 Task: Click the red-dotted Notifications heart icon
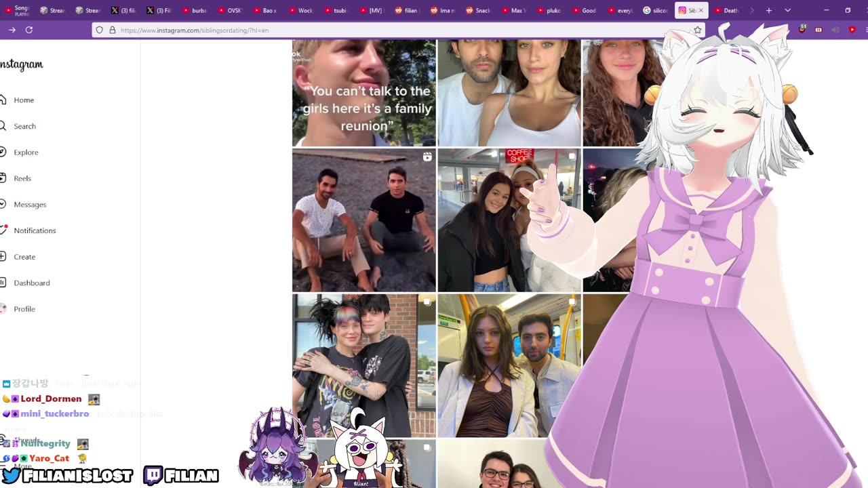click(x=3, y=230)
